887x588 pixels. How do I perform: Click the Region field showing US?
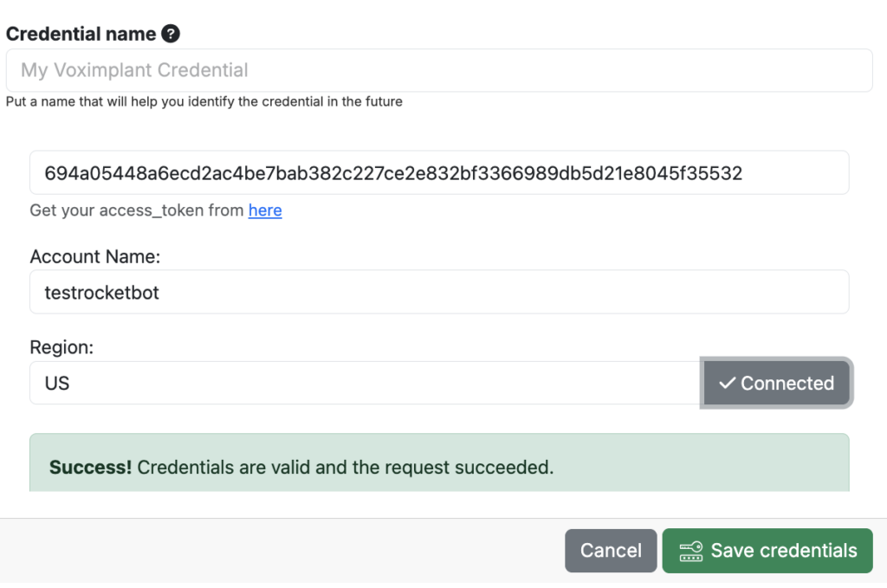point(364,383)
